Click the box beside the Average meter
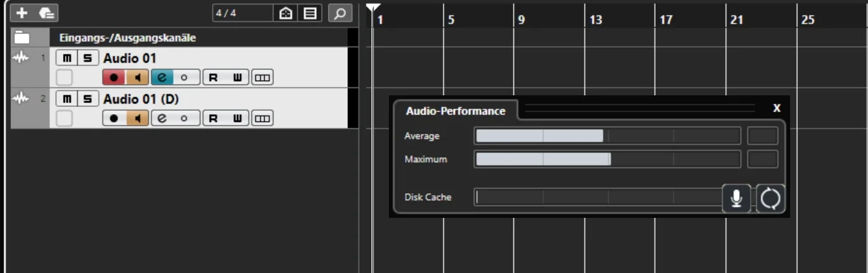Screen dimensions: 868x273 [762, 136]
